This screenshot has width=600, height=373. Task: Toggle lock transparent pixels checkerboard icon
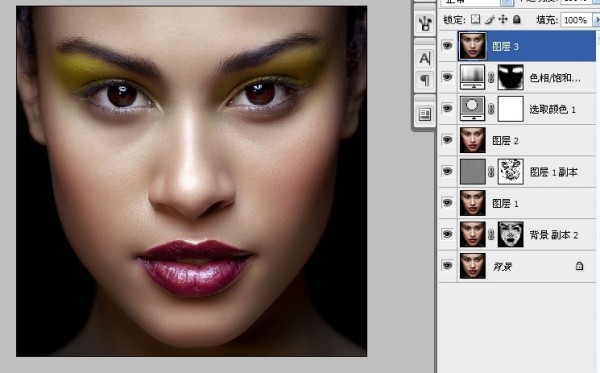point(475,19)
